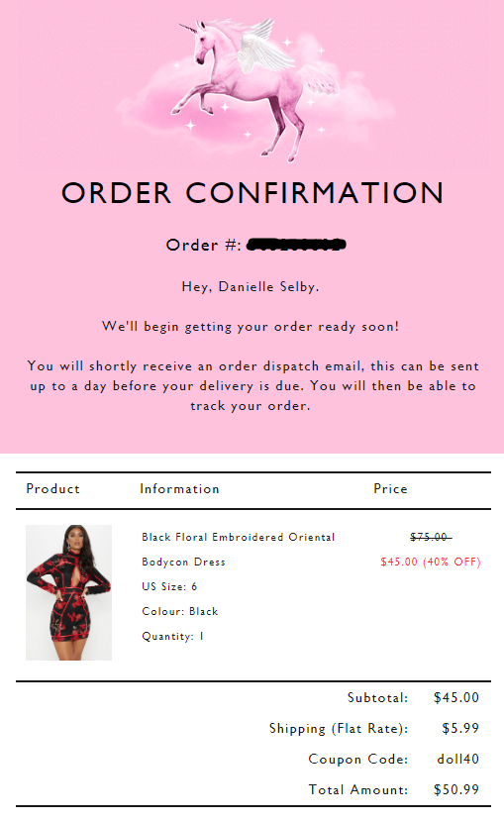The width and height of the screenshot is (504, 821).
Task: Click the Order Confirmation heading
Action: pyautogui.click(x=252, y=193)
